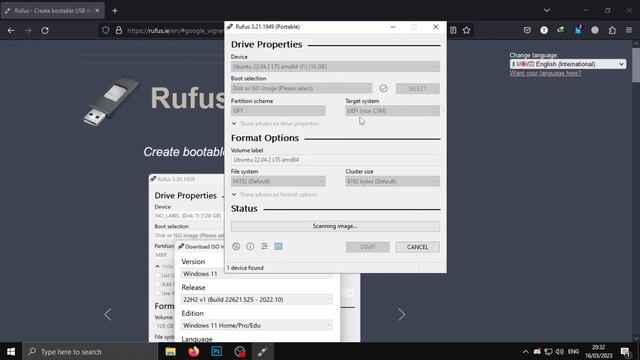Close the Rufus browser tab

[x=97, y=11]
